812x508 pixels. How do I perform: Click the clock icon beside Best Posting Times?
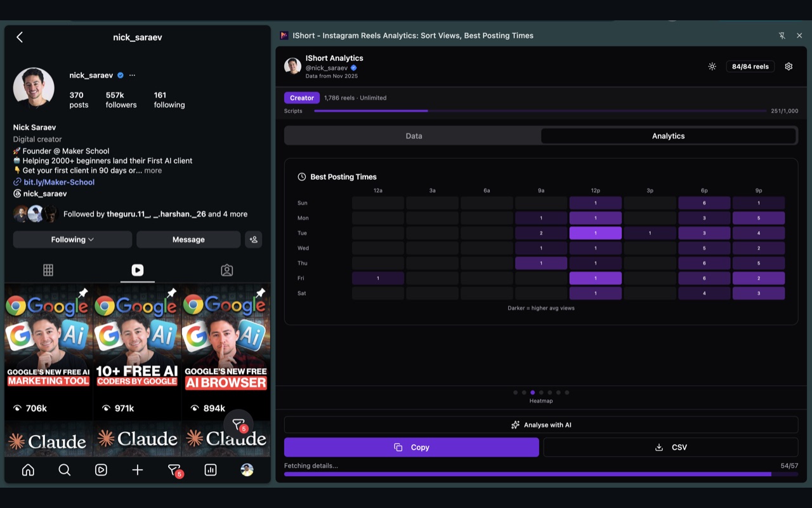coord(302,177)
